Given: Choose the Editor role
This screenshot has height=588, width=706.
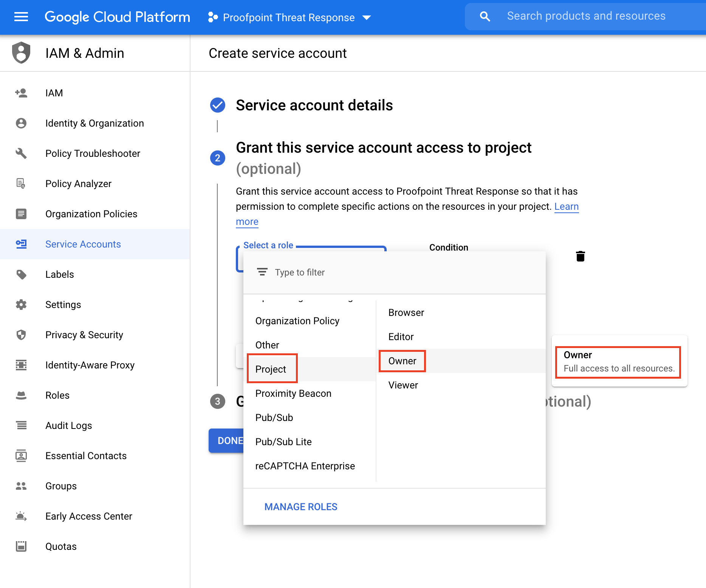Looking at the screenshot, I should (461, 337).
